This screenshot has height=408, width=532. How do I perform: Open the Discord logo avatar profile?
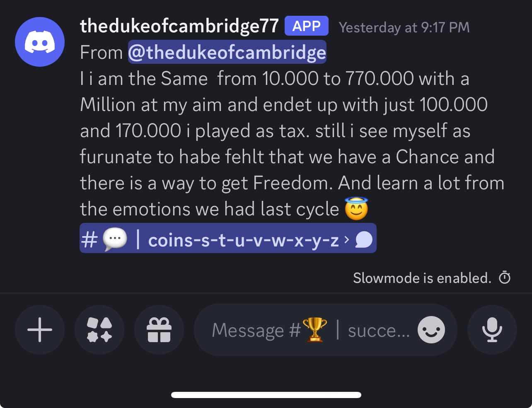tap(40, 42)
